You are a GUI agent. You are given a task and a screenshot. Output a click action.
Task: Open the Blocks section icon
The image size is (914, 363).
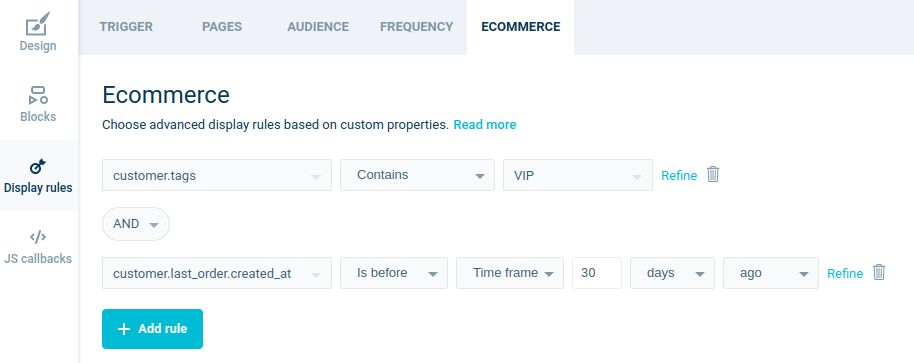pos(38,95)
